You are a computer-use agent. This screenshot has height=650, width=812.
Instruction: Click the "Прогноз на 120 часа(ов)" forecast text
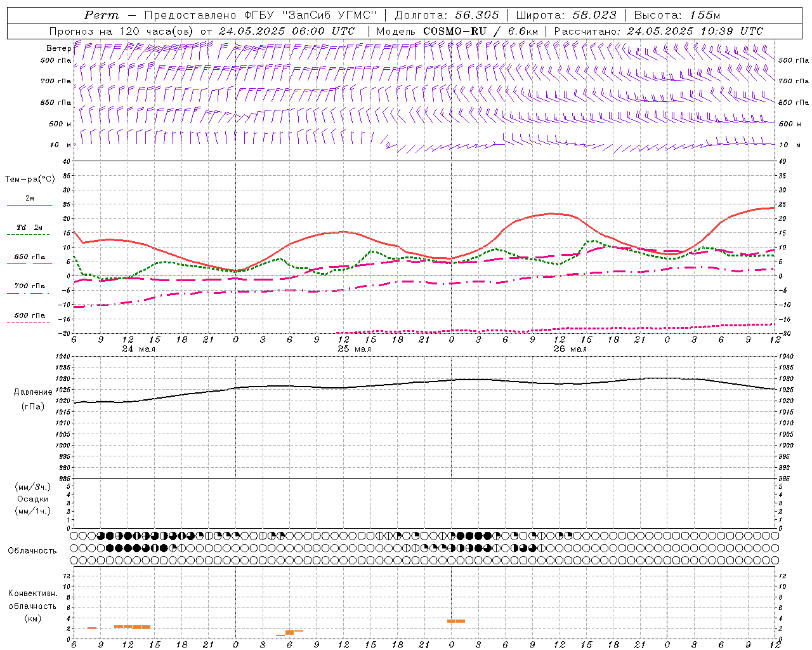coord(121,31)
